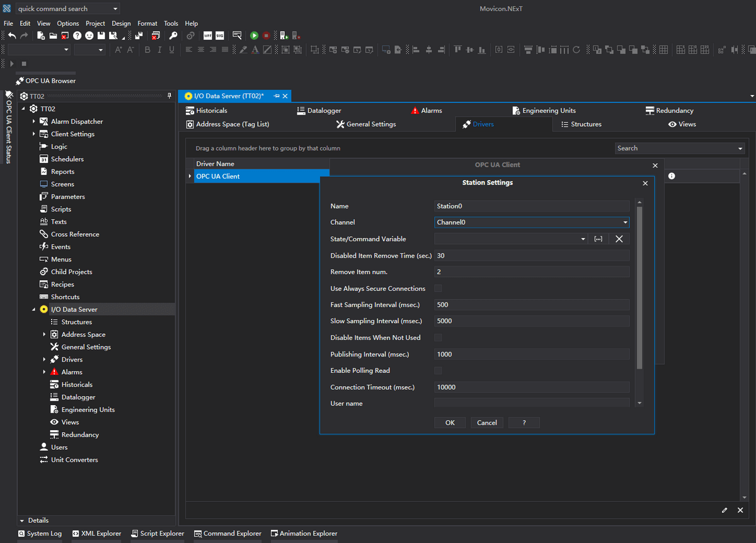Expand the Alarm Dispatcher tree node
The image size is (756, 543).
pyautogui.click(x=34, y=121)
